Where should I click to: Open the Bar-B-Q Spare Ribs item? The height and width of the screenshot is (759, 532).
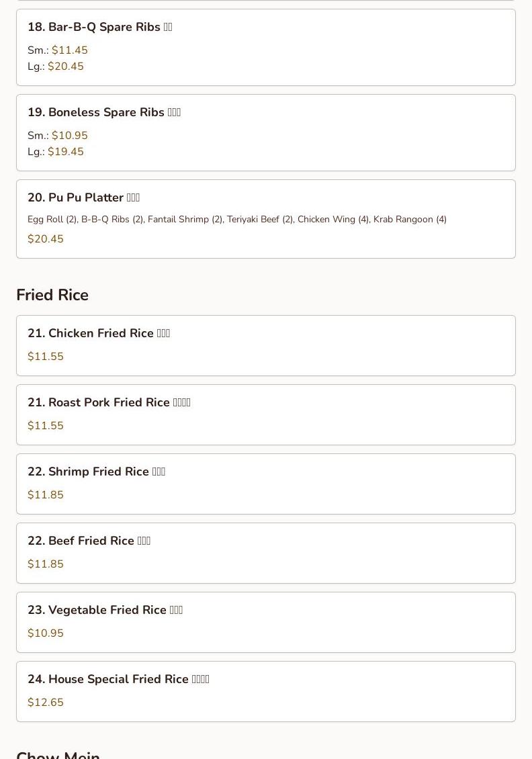click(x=266, y=48)
